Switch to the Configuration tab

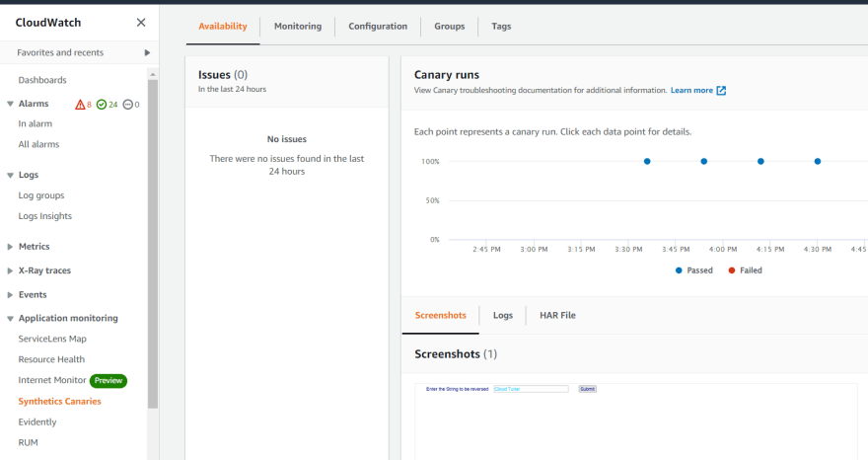[378, 26]
